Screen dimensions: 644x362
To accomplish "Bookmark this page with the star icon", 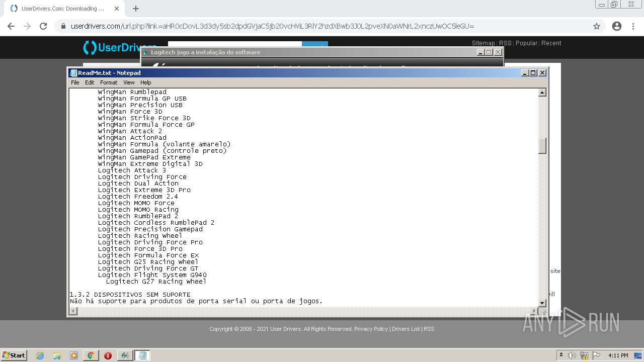I will [597, 26].
